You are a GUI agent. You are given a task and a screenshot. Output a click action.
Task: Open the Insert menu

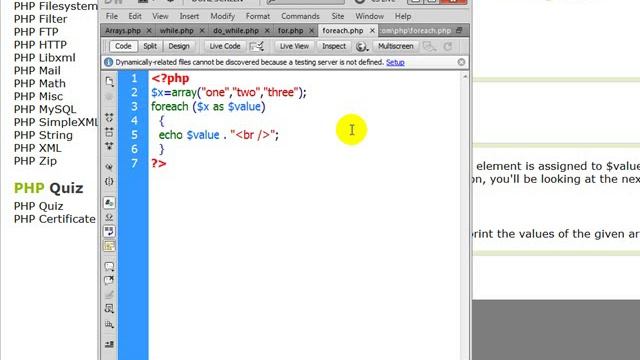(x=189, y=16)
